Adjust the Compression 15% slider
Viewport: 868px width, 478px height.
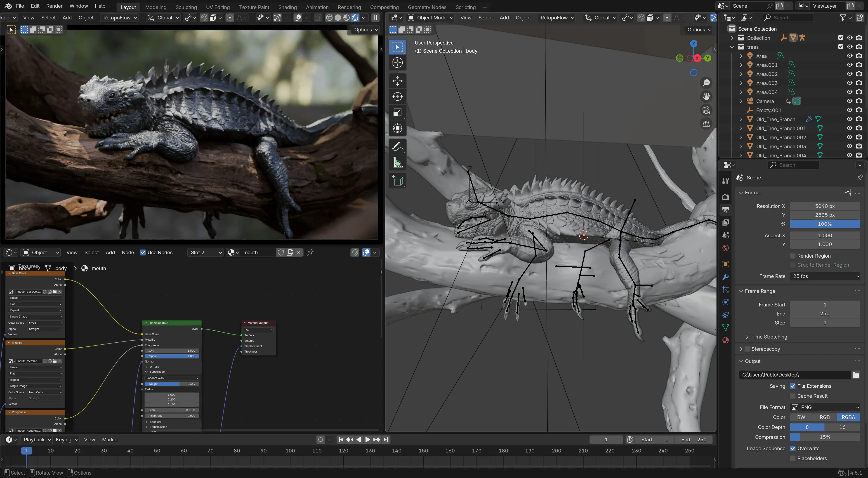click(x=825, y=437)
